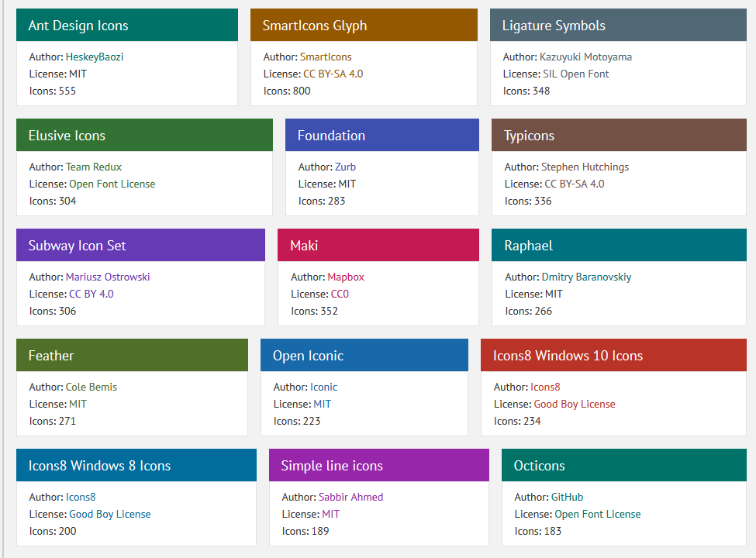
Task: Click 'License: MIT' text under Raphael
Action: (x=533, y=294)
